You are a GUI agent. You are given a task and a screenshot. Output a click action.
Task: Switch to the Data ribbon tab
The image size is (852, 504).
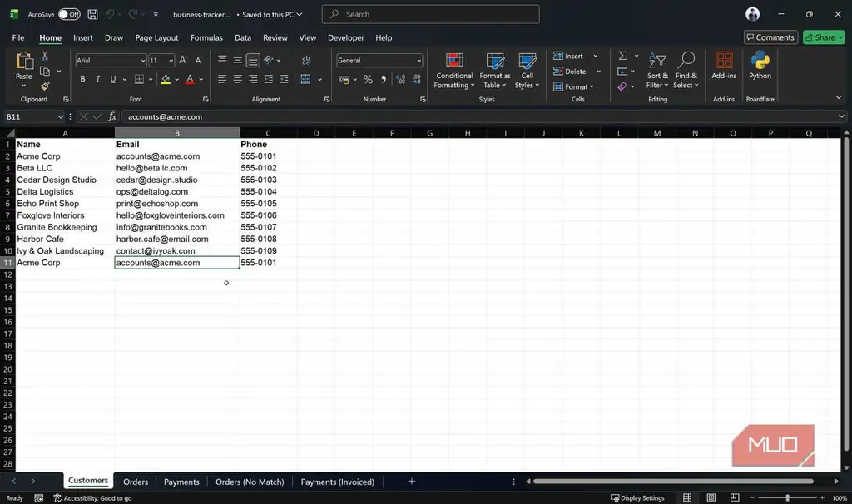coord(243,37)
